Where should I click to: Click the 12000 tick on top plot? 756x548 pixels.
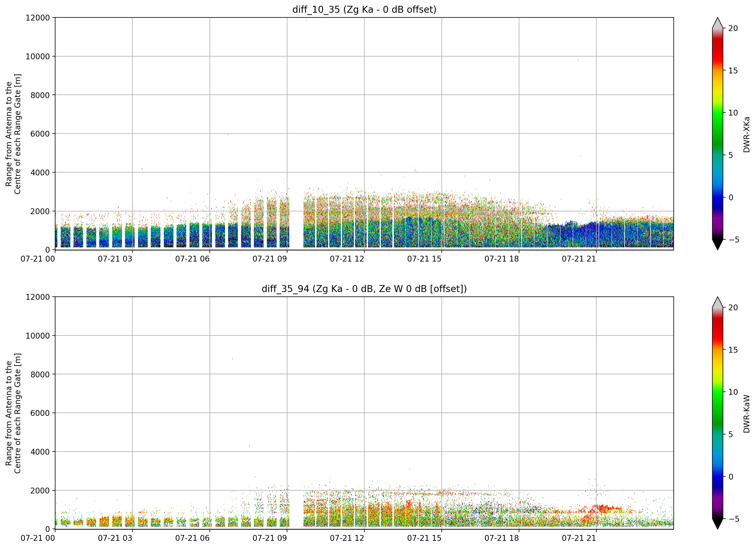click(38, 18)
